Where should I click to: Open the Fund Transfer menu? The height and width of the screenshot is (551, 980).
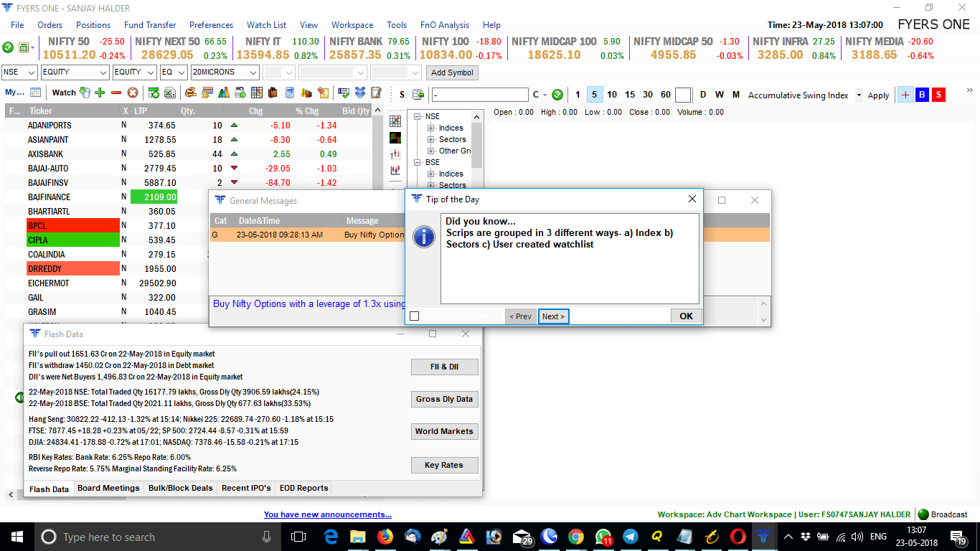150,25
